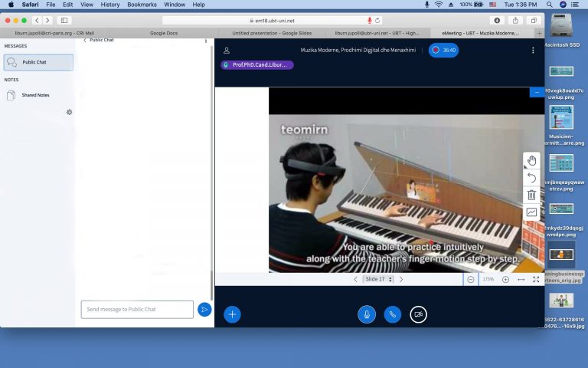Fit slide to width

pyautogui.click(x=521, y=279)
